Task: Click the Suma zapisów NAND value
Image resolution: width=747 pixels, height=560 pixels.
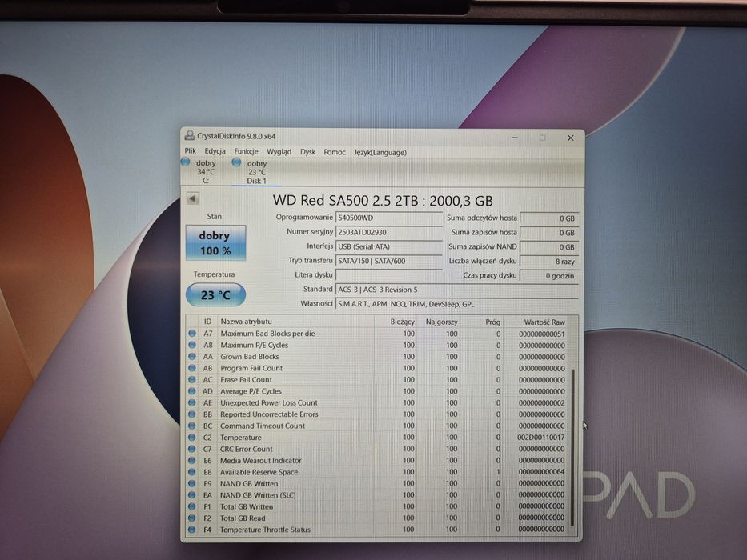Action: click(x=549, y=247)
